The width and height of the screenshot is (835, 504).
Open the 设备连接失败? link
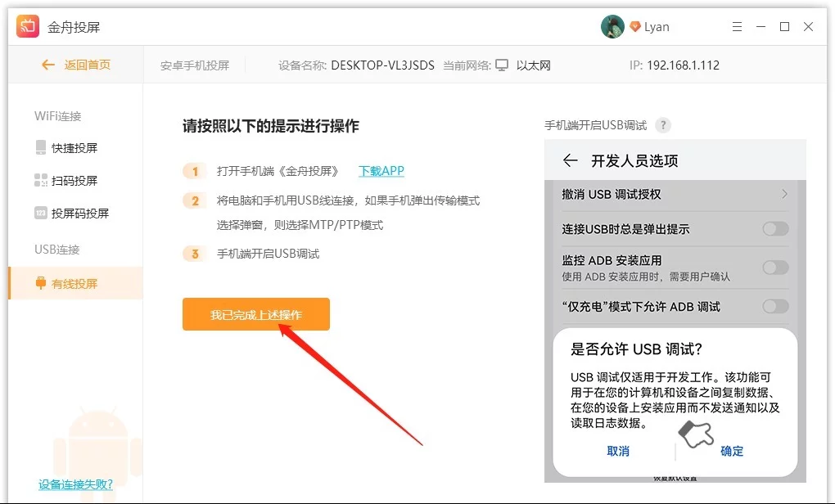75,484
